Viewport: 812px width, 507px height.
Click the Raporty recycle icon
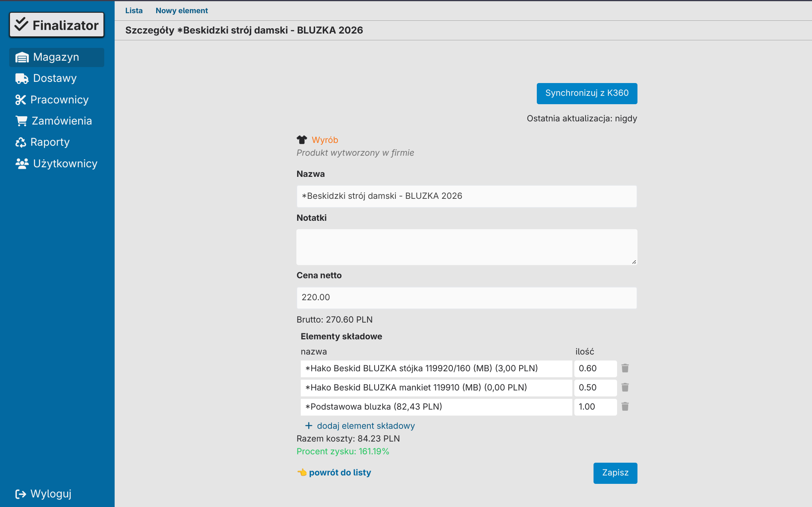[x=20, y=143]
